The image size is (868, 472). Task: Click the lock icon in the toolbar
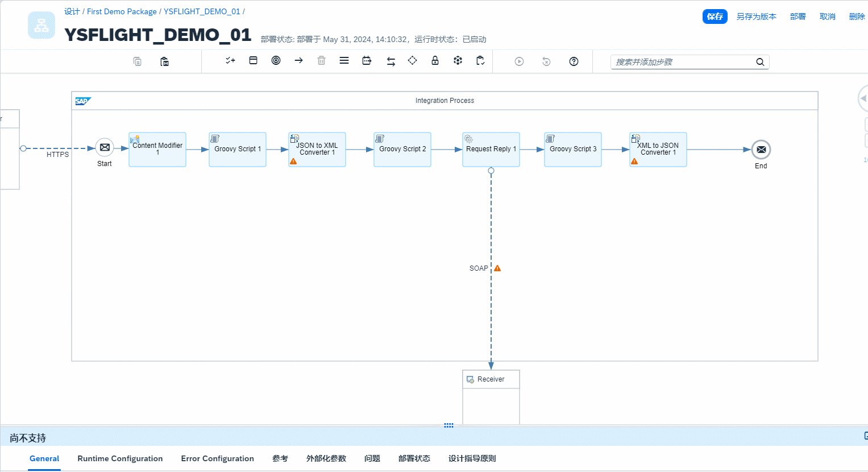(x=435, y=61)
